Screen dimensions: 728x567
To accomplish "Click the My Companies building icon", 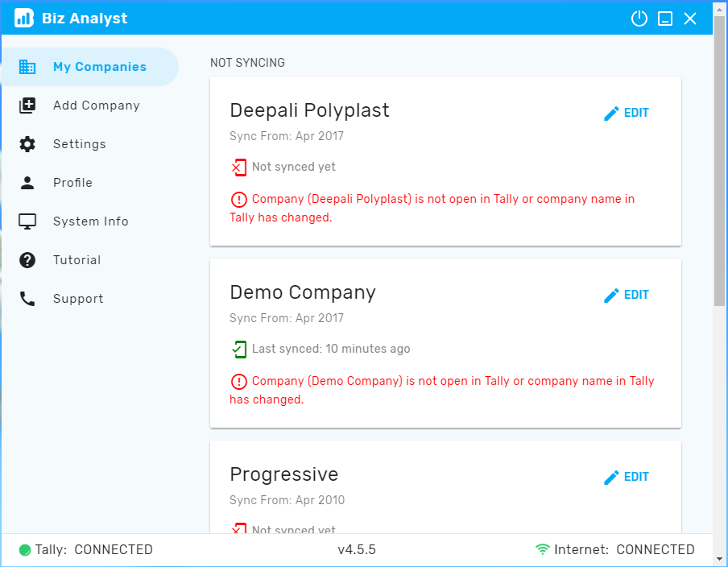I will click(x=27, y=67).
